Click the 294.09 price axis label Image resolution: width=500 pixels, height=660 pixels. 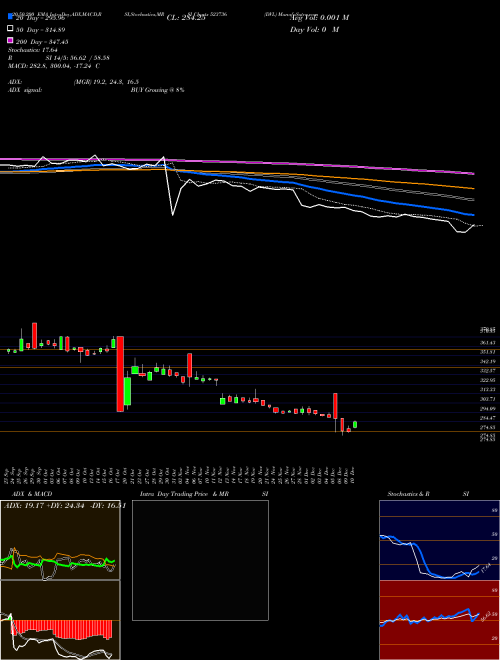(x=488, y=408)
